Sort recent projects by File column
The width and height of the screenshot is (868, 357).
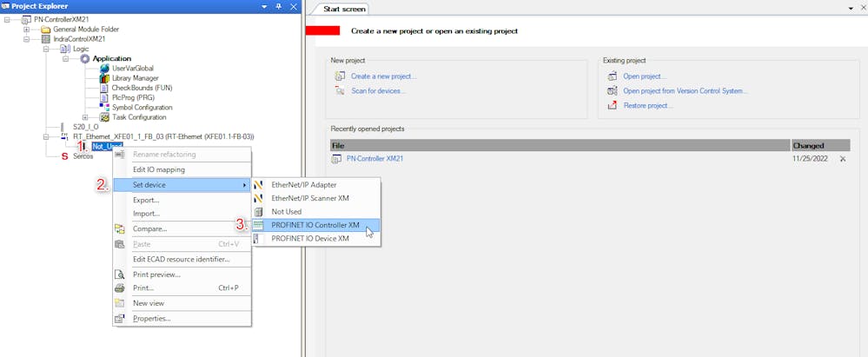point(560,146)
